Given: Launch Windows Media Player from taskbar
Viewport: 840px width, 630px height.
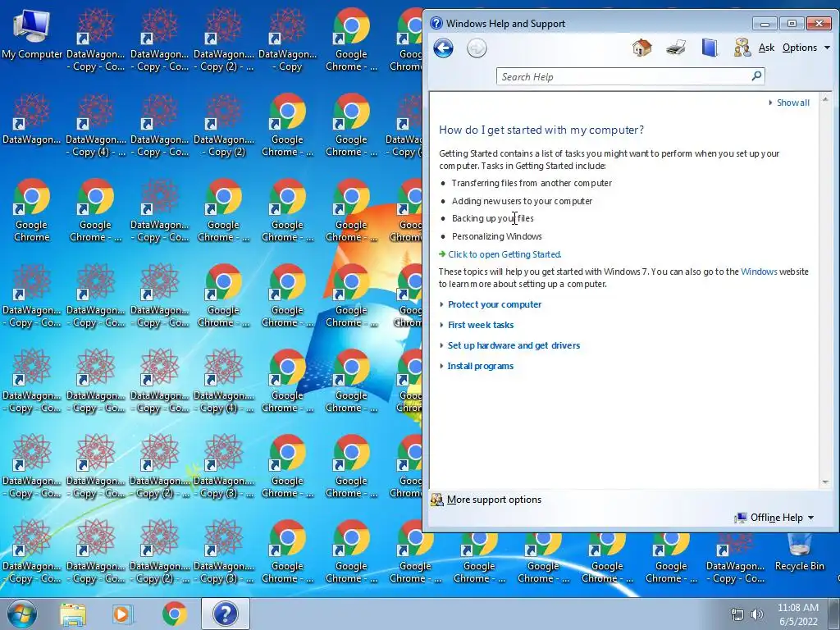Looking at the screenshot, I should pos(122,614).
